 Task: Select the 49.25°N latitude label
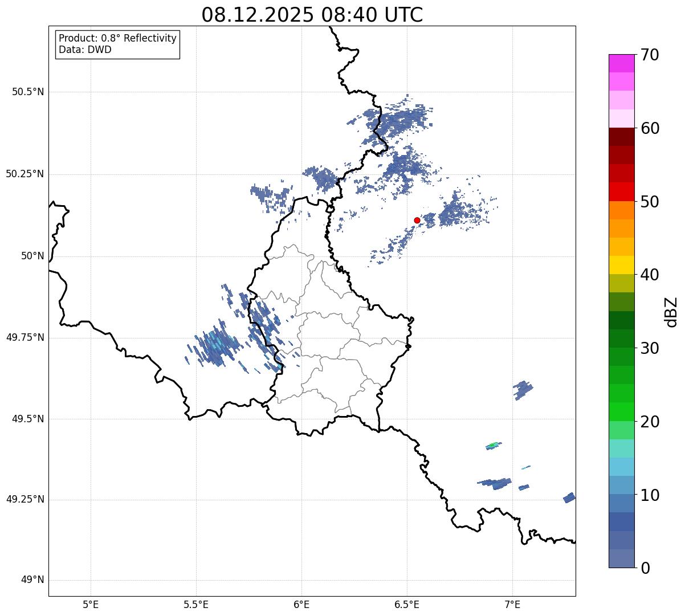pos(25,499)
